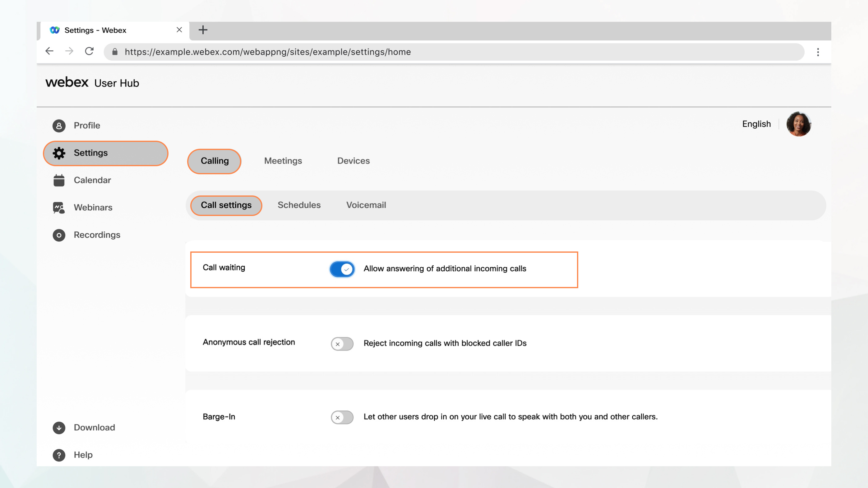Switch to Call settings sub-tab
This screenshot has width=868, height=488.
pos(226,204)
